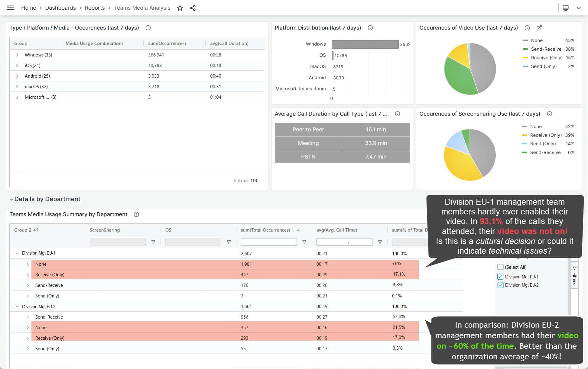Click the share dashboard icon
This screenshot has width=588, height=369.
coord(193,8)
